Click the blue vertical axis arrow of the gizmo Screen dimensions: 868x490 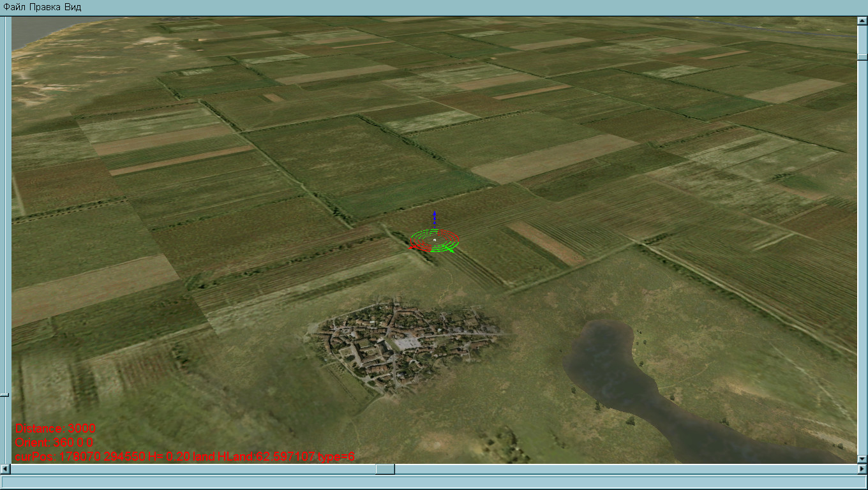[x=435, y=220]
